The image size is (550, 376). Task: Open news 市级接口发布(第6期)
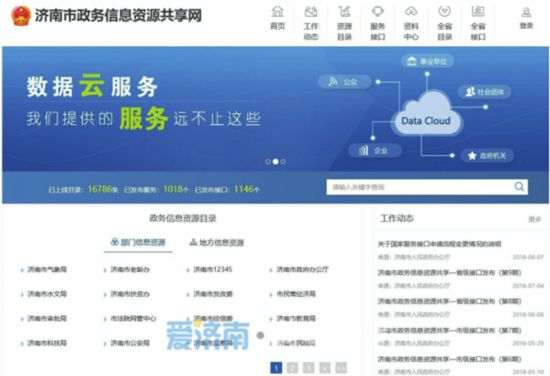[449, 359]
